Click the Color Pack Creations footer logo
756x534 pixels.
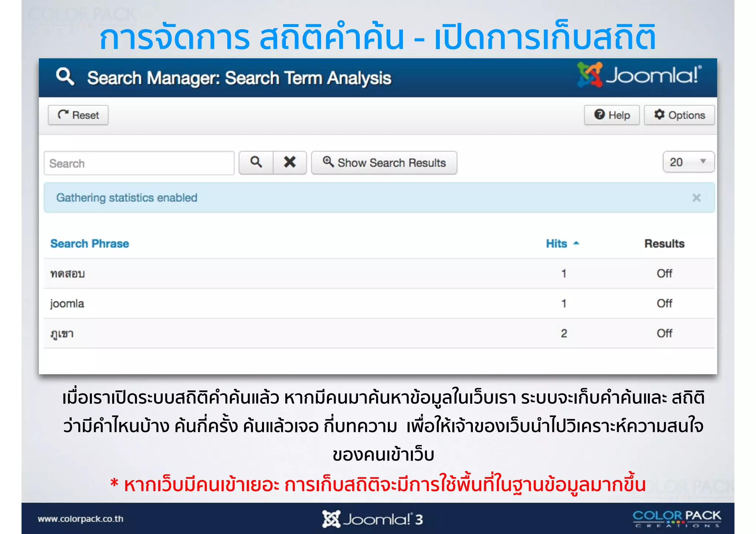677,519
